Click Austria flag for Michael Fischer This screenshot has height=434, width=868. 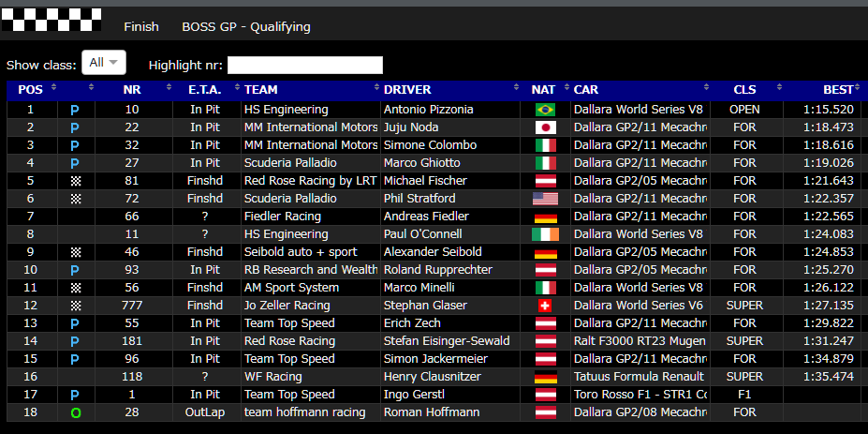click(545, 181)
